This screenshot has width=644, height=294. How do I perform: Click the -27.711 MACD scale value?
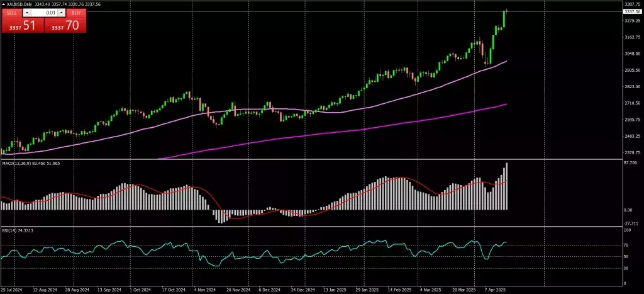coord(631,223)
